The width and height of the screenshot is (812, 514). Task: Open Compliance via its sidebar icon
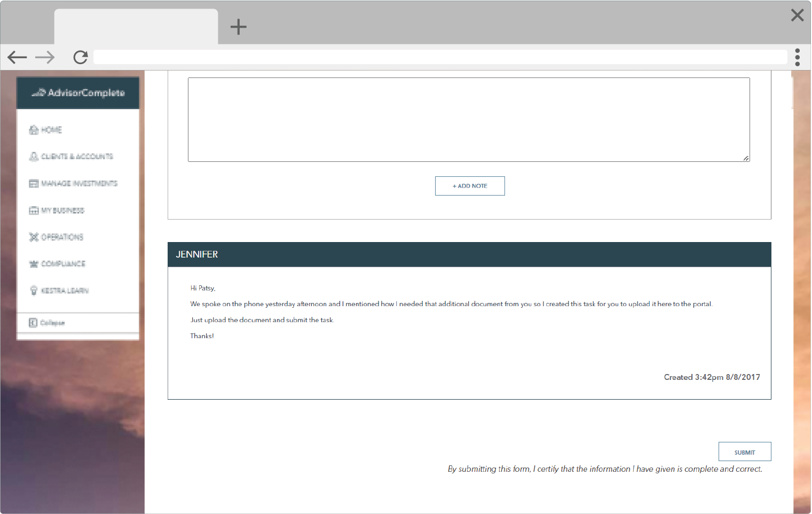34,264
